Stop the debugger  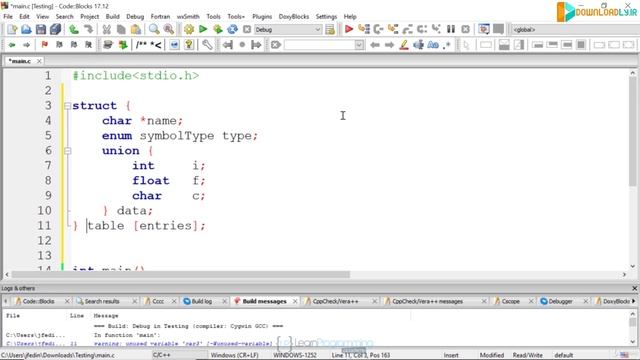pos(465,29)
